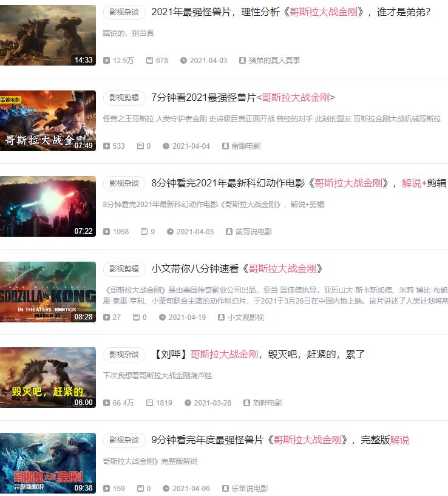Image resolution: width=448 pixels, height=496 pixels.
Task: Open title 【刘哔】哥斯拉大战金刚
Action: (259, 355)
